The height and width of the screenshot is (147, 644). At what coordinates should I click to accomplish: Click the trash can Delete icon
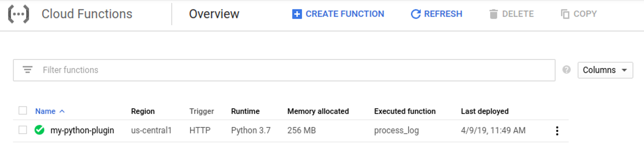tap(493, 14)
